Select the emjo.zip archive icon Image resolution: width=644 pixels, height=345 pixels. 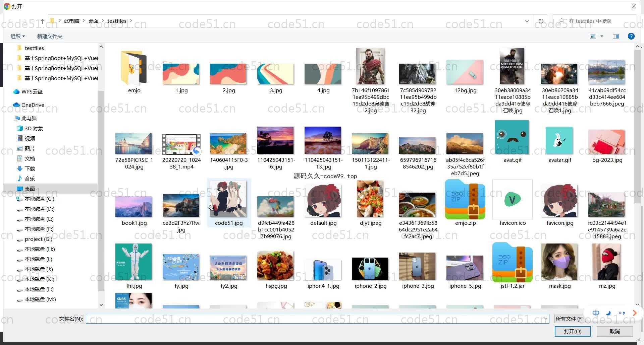(x=465, y=200)
